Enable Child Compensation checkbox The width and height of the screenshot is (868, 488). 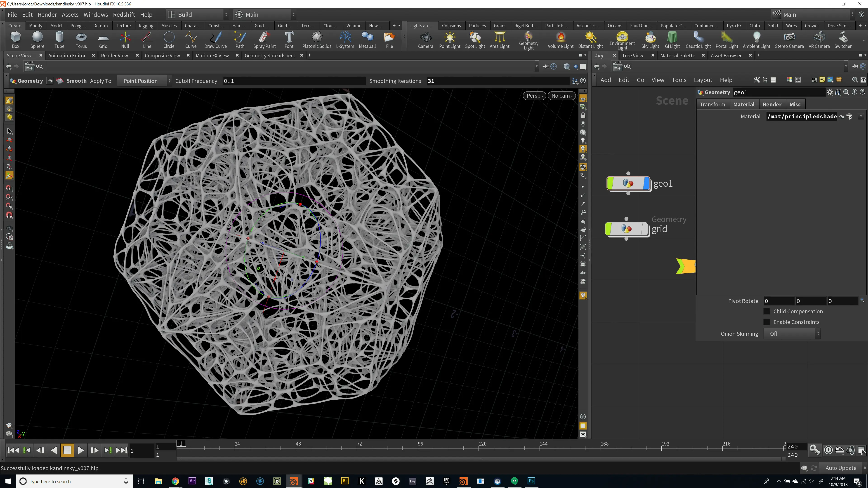point(767,311)
